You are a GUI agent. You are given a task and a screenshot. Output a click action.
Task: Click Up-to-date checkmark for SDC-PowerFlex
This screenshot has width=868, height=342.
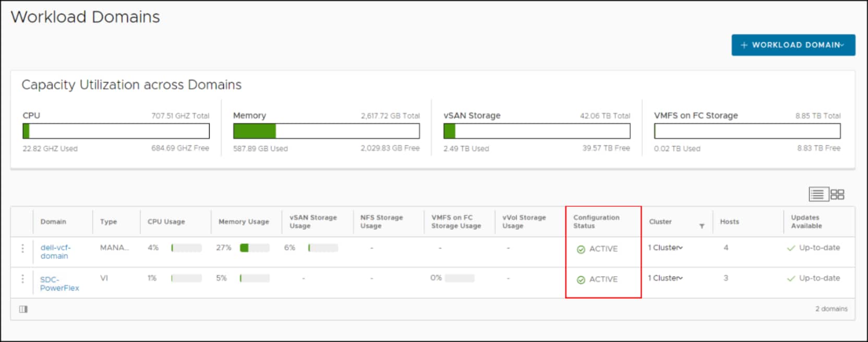791,278
